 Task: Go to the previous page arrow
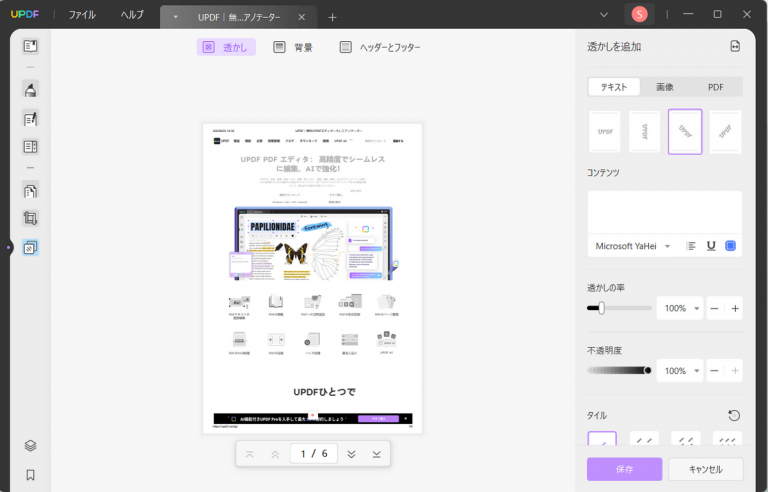(275, 454)
